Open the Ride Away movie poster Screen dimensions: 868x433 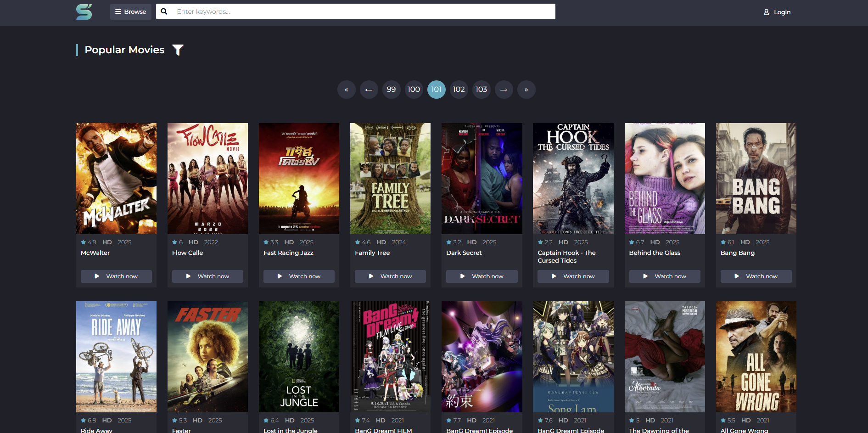click(116, 357)
